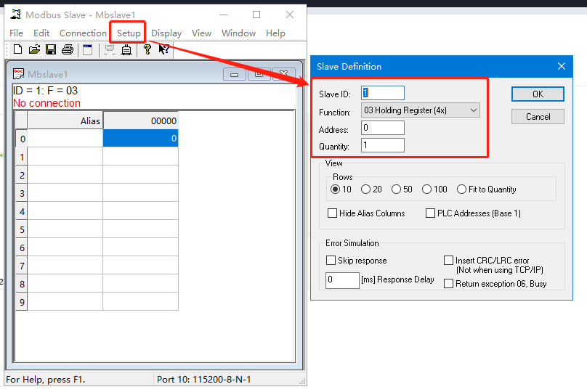This screenshot has width=587, height=392.
Task: Click the Print toolbar icon
Action: pos(68,49)
